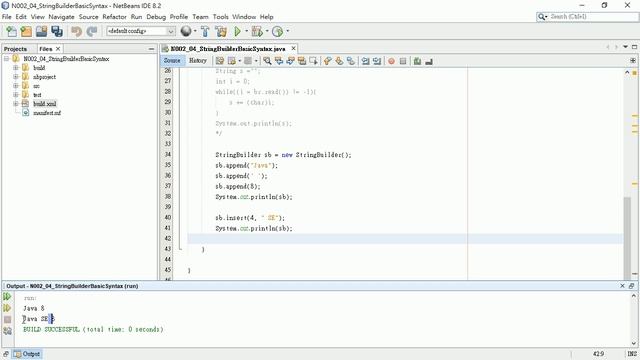Expand the nbproject folder node
The width and height of the screenshot is (640, 360).
pyautogui.click(x=16, y=77)
